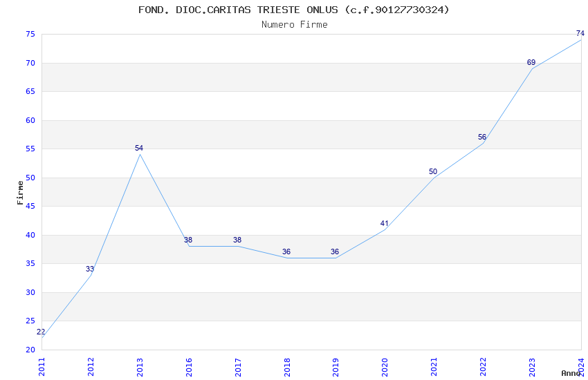Click data point value 74
The image size is (588, 380).
[580, 33]
